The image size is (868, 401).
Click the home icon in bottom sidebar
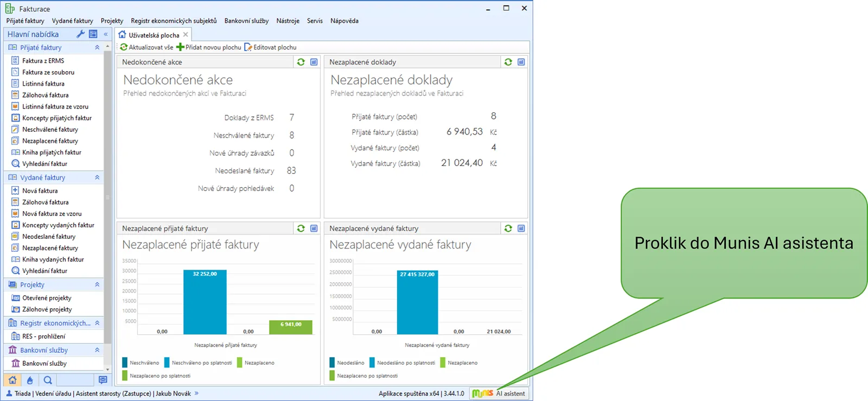pos(12,380)
